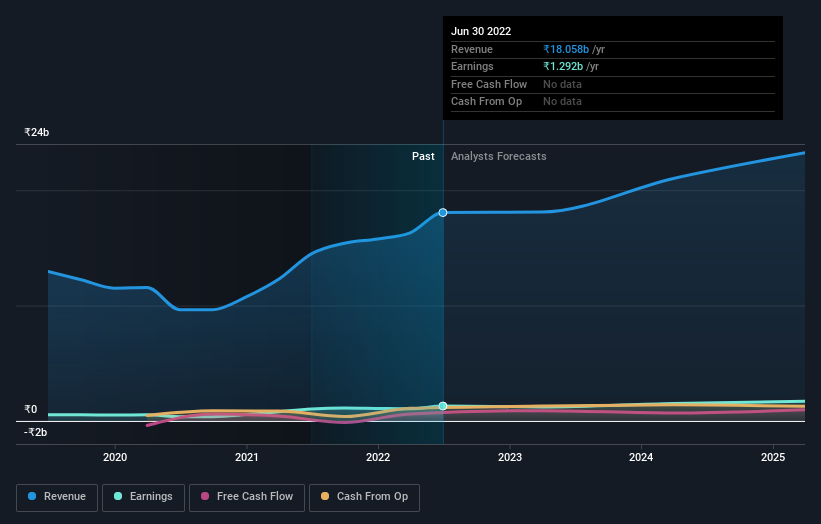
Task: Click the Jun 30 2022 tooltip date
Action: coord(481,31)
